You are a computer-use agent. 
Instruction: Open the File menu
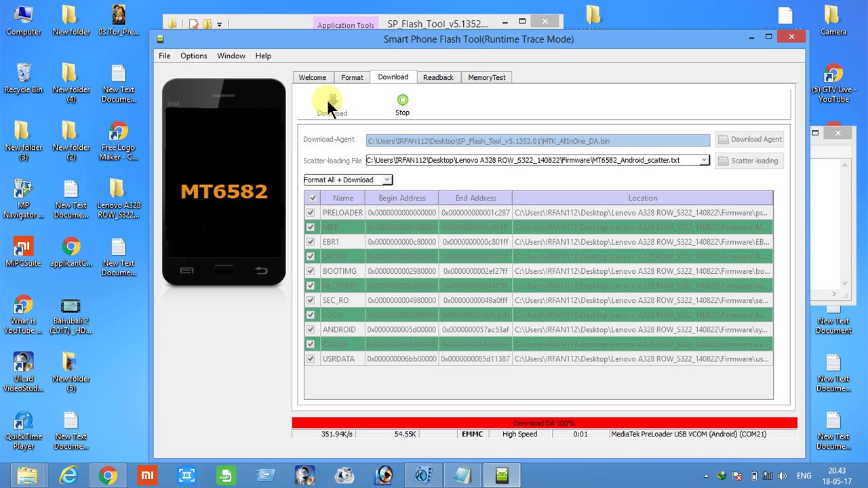[x=165, y=56]
